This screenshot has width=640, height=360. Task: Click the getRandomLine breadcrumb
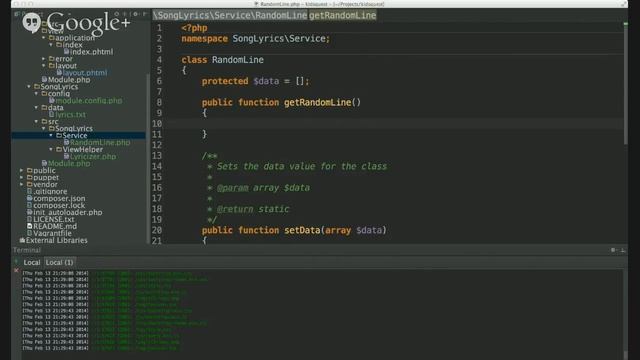[342, 16]
